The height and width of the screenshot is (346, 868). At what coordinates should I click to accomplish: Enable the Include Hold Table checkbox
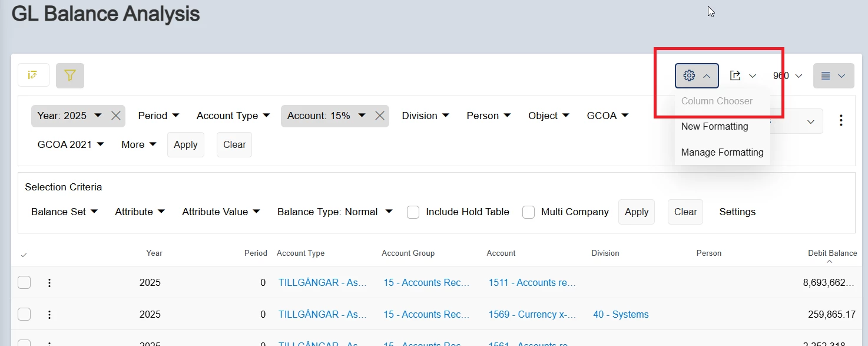pos(413,212)
